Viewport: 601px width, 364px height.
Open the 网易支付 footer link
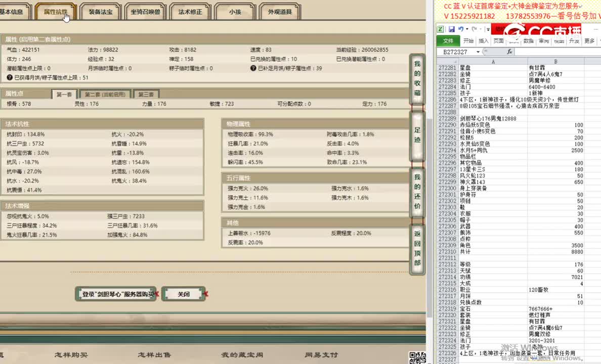[x=321, y=355]
